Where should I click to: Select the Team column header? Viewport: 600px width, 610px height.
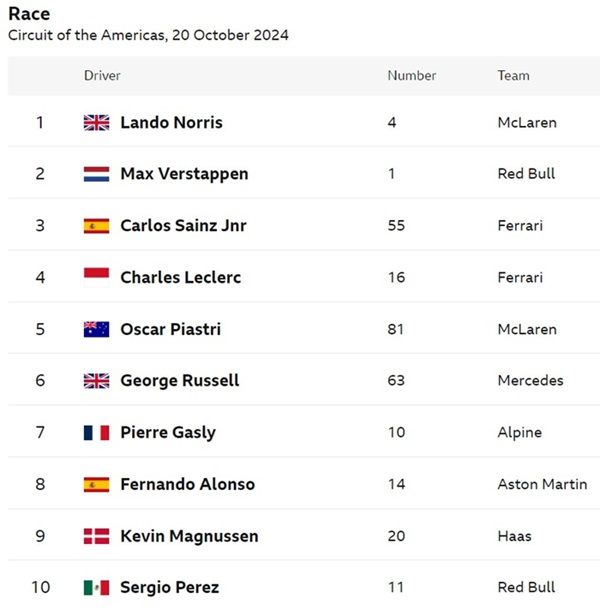point(514,75)
